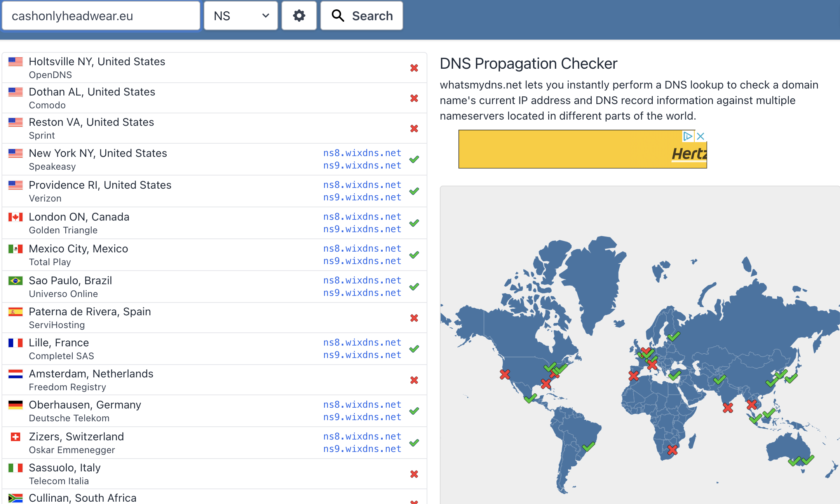Click the red X marker on South Africa map

672,450
